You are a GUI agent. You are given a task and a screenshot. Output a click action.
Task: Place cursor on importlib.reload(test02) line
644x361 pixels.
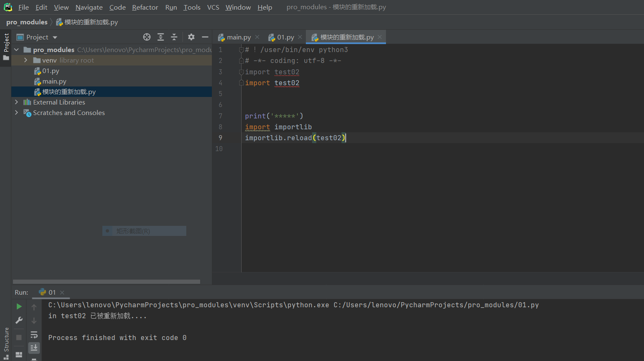click(295, 138)
